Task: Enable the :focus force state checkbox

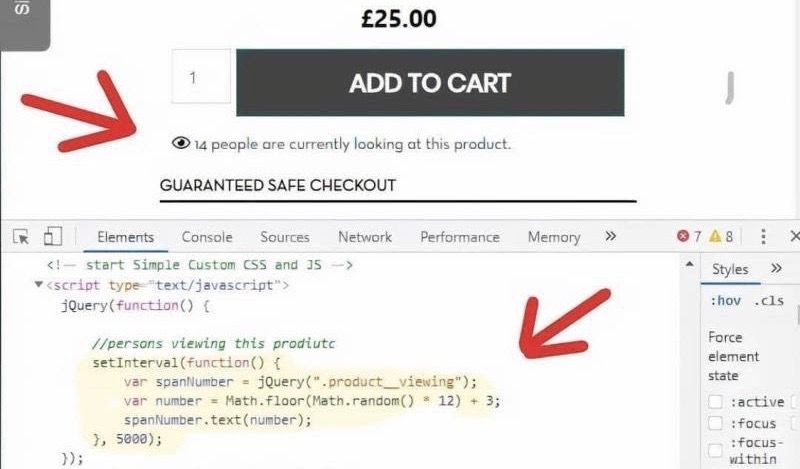Action: [x=716, y=422]
